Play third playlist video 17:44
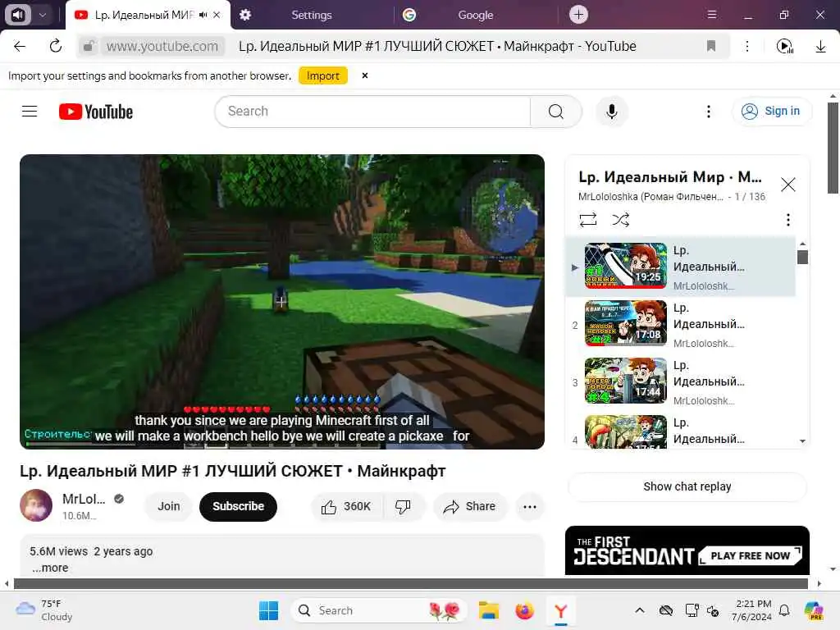840x630 pixels. [626, 381]
